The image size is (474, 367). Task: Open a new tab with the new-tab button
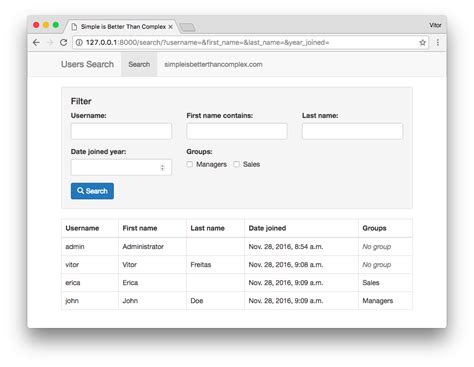tap(187, 27)
